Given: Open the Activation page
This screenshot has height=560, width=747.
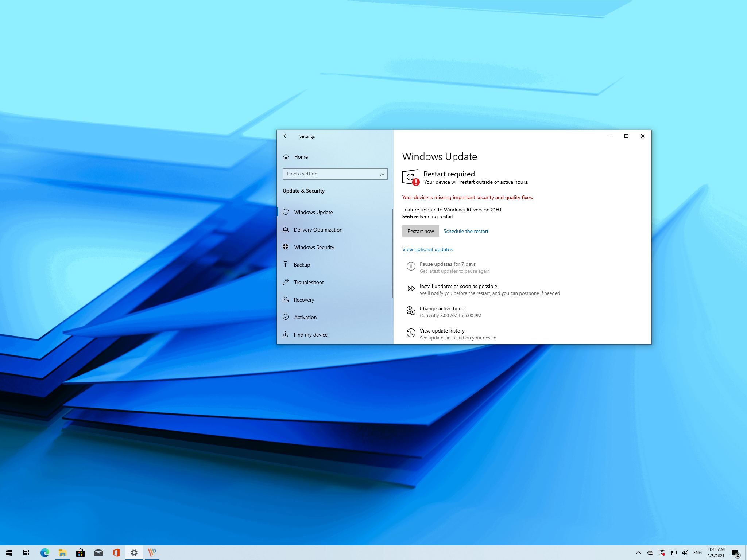Looking at the screenshot, I should click(305, 317).
